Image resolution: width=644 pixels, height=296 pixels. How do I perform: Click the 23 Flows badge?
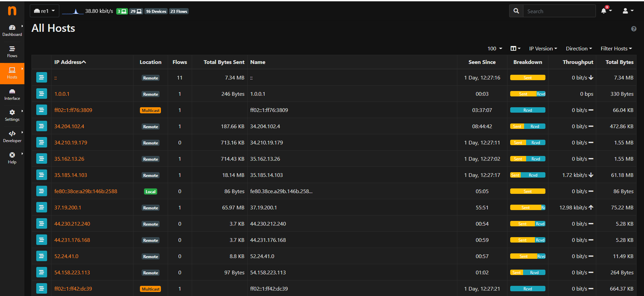[179, 12]
